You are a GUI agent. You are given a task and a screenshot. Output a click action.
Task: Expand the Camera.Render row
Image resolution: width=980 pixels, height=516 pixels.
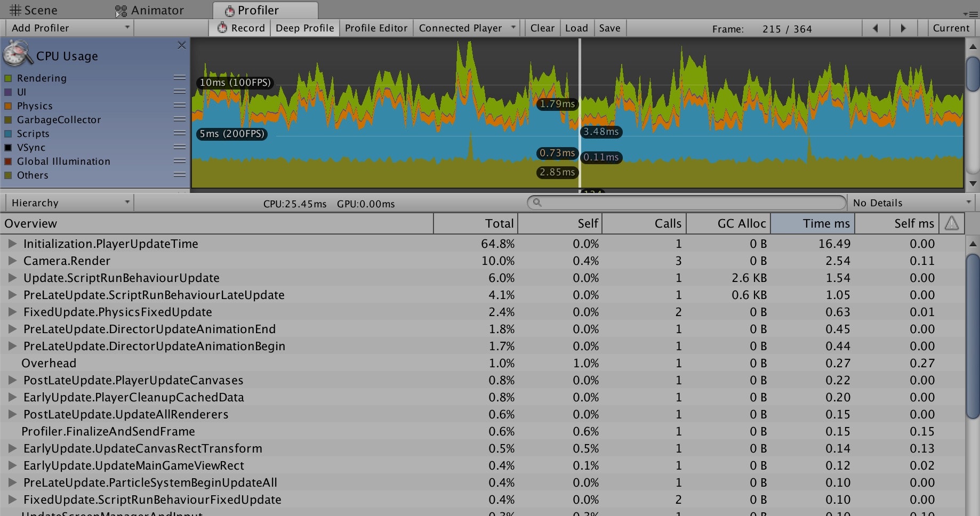tap(12, 261)
